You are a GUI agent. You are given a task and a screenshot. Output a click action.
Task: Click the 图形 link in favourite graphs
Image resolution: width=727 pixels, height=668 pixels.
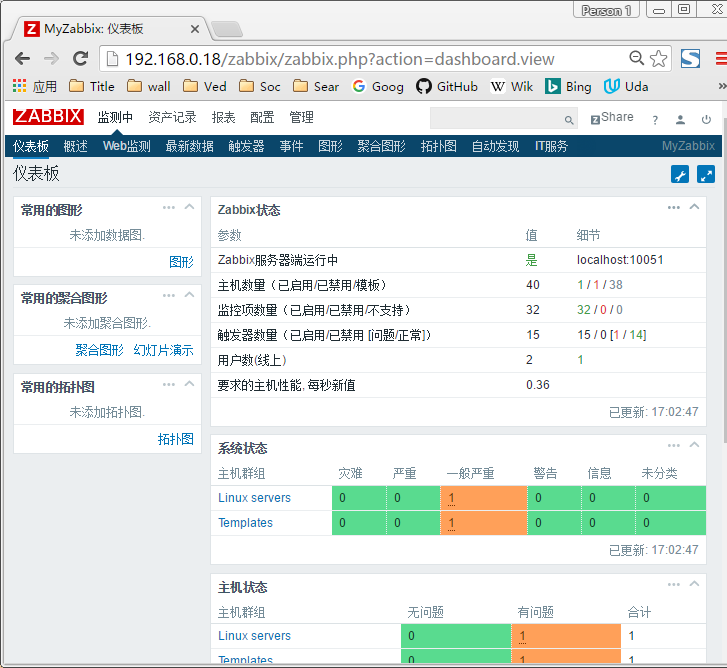(181, 262)
